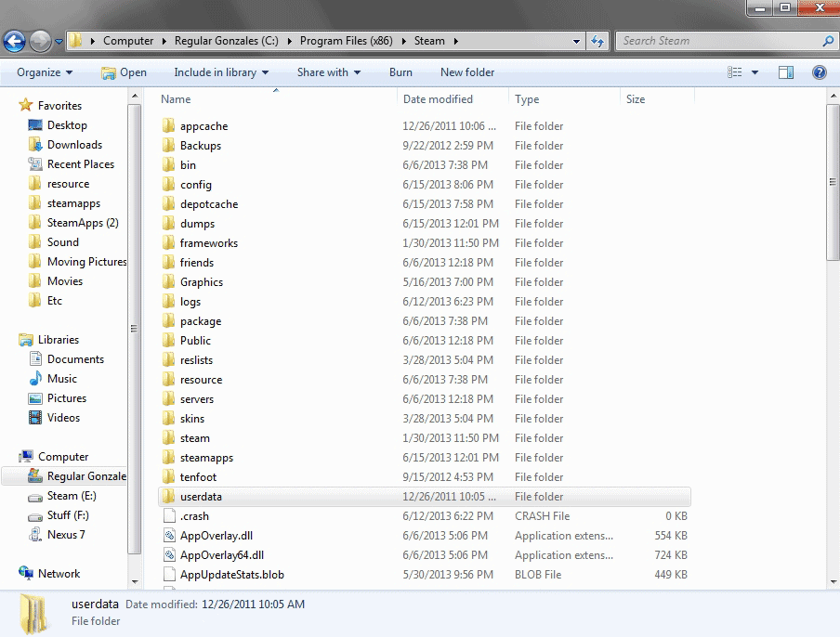Open the Organize menu
This screenshot has height=637, width=840.
[x=45, y=72]
